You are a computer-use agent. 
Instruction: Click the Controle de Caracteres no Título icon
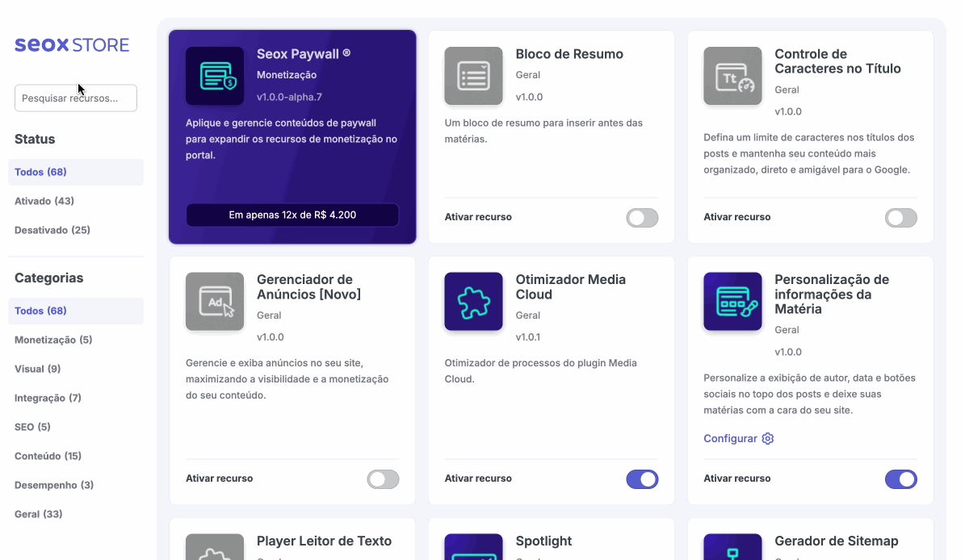732,76
